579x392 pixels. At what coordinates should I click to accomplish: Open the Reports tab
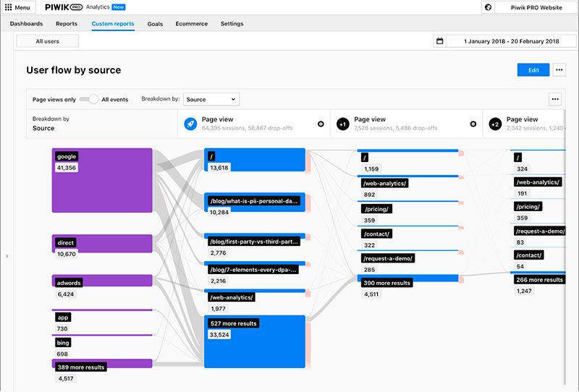click(x=67, y=24)
